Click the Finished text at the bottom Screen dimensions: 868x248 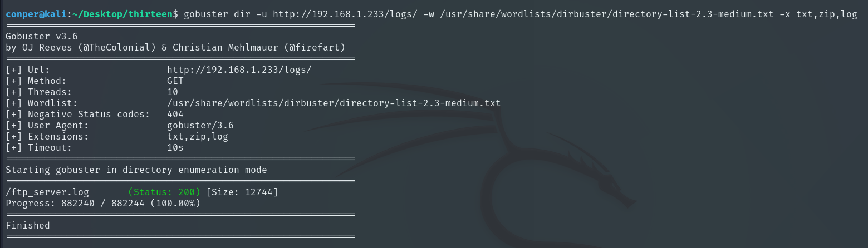coord(28,226)
